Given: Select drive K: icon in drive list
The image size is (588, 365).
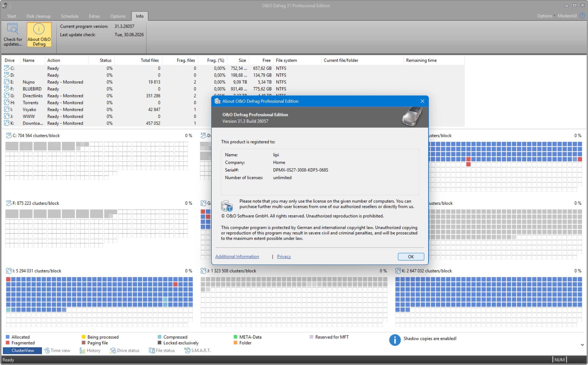Looking at the screenshot, I should point(7,123).
